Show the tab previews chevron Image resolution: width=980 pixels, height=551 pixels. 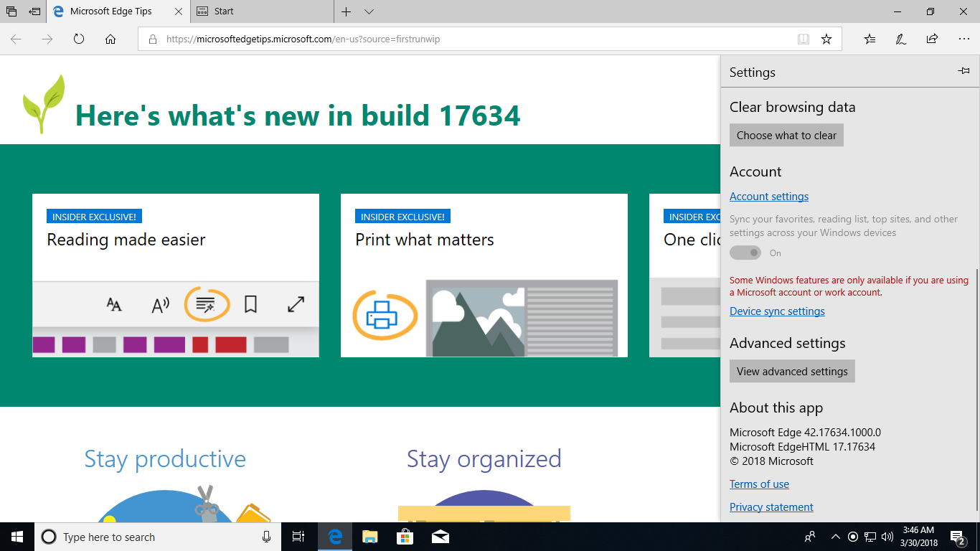[x=369, y=11]
